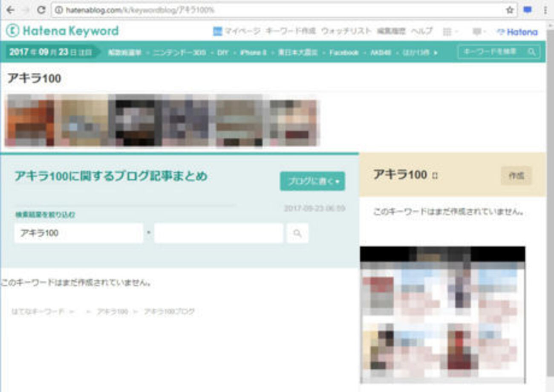Click the filter field containing アキラ100
Screen dimensions: 554x392
[79, 233]
